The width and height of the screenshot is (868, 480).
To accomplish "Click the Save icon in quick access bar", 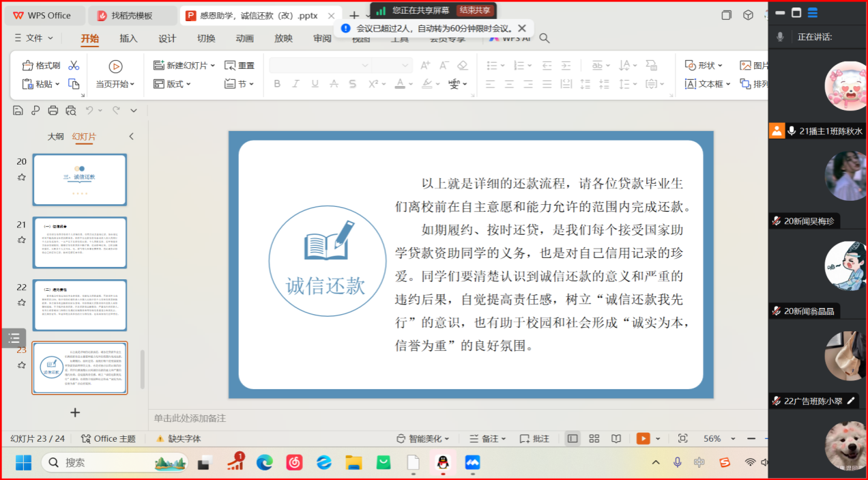I will (x=18, y=111).
